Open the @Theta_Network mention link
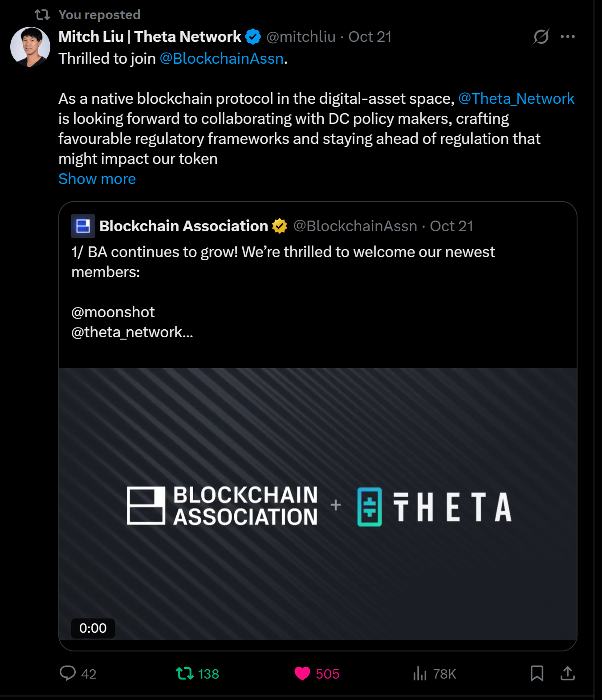The image size is (602, 700). (517, 98)
